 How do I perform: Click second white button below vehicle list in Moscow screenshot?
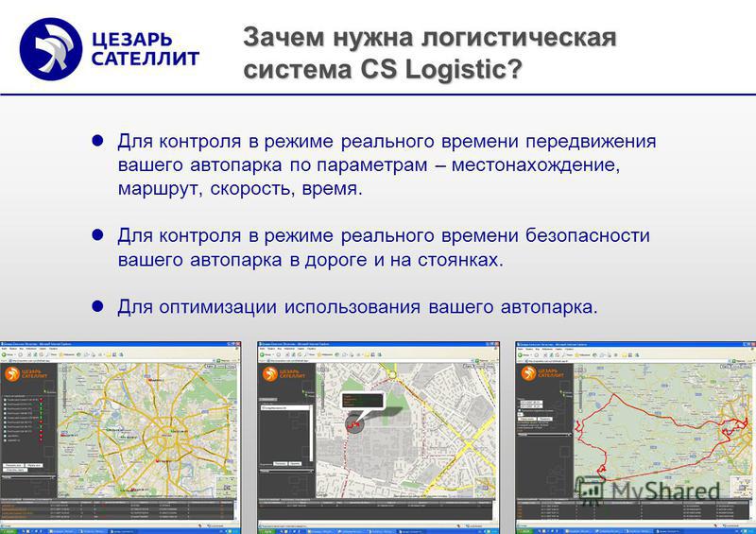[34, 465]
